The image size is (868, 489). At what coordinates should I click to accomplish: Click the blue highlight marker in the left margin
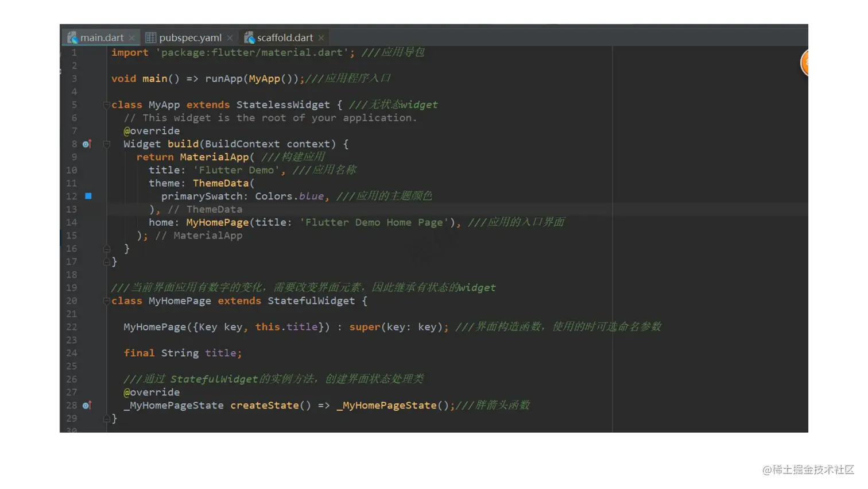click(88, 196)
